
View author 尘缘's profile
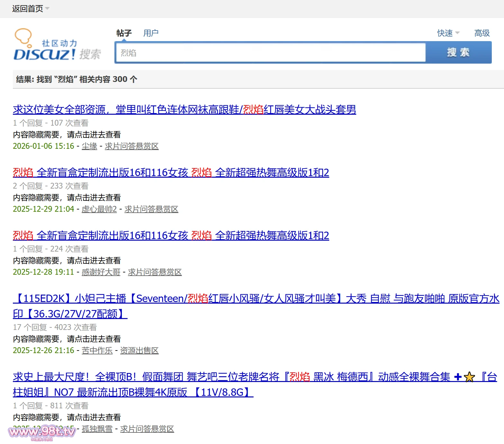(89, 146)
